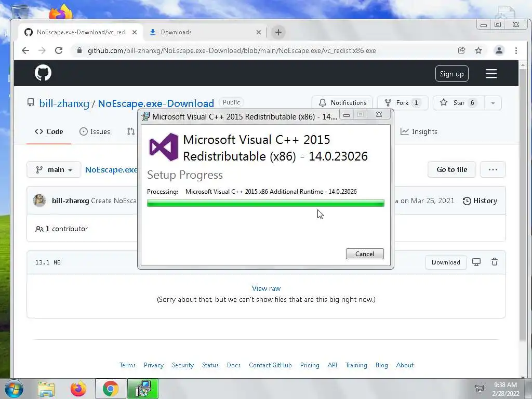This screenshot has width=532, height=399.
Task: Open Docs footer link
Action: (234, 365)
